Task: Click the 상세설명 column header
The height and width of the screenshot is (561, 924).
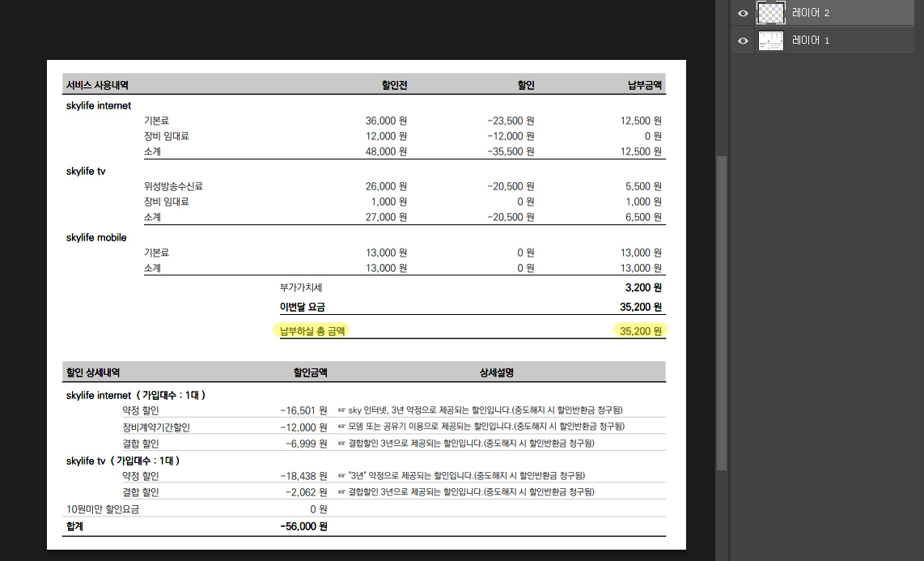Action: click(x=496, y=373)
